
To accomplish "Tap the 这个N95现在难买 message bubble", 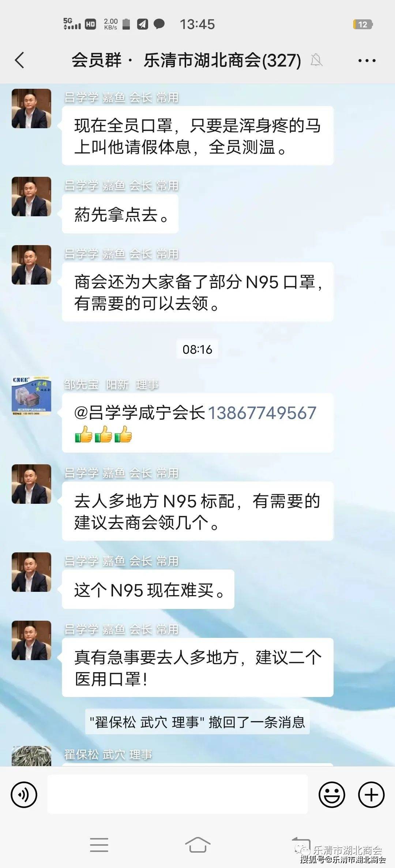I will coord(148,589).
